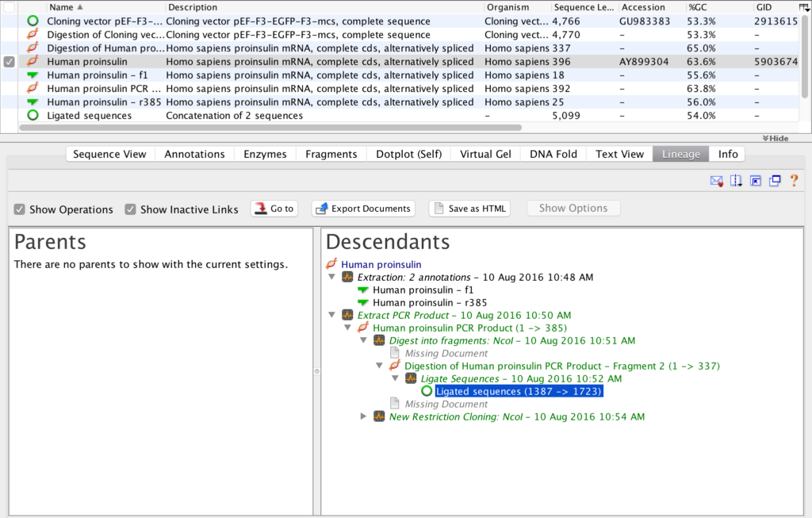Collapse the Ligate Sequences node
Image resolution: width=812 pixels, height=518 pixels.
pos(393,378)
